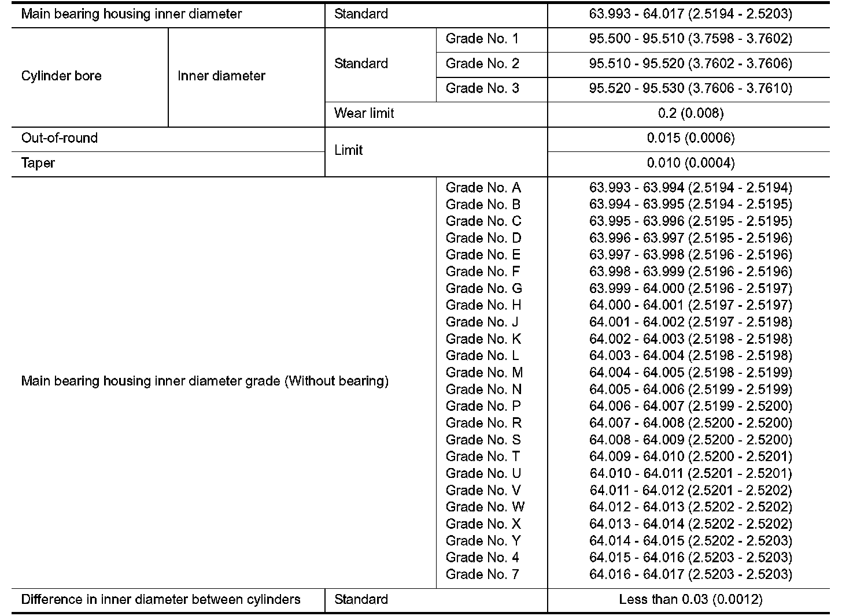This screenshot has height=616, width=842.
Task: Select the Grade No. H entry
Action: (483, 305)
